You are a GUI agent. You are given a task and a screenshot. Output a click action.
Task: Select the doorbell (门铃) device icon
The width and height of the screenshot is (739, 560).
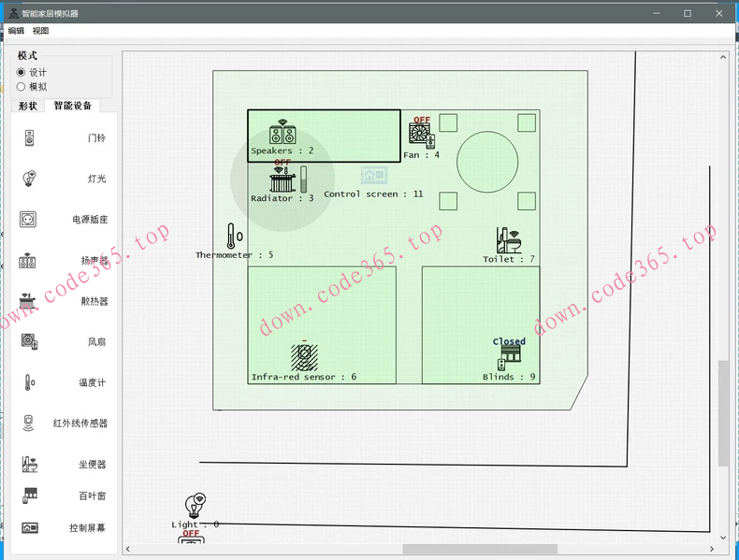(29, 138)
